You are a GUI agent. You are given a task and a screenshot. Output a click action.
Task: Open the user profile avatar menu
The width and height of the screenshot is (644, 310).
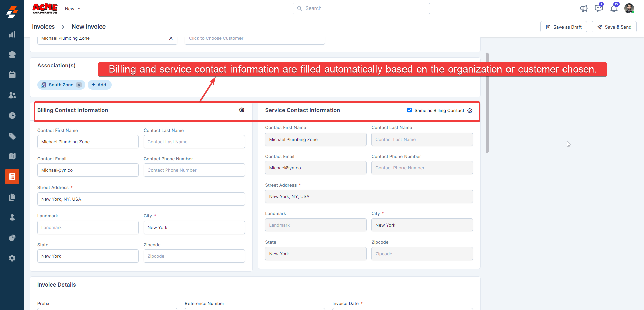point(629,8)
